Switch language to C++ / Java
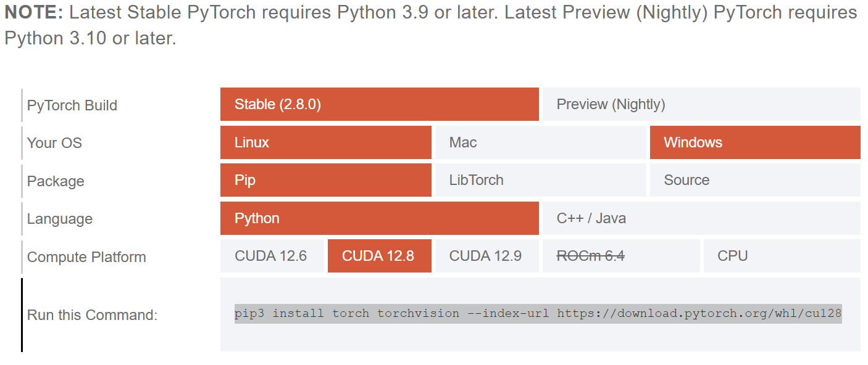Screen dimensions: 868x365 coord(701,218)
